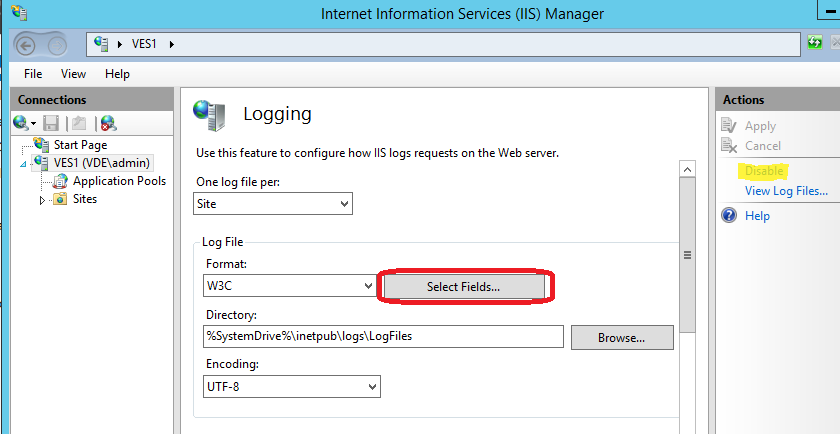The height and width of the screenshot is (434, 840).
Task: Open the Encoding UTF-8 dropdown
Action: point(292,386)
